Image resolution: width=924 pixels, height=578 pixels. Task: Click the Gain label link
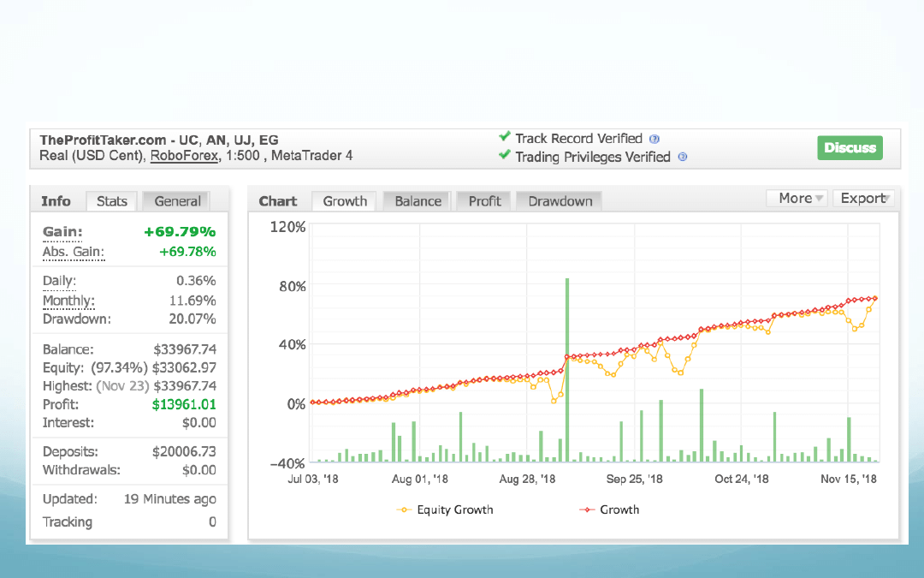point(62,232)
